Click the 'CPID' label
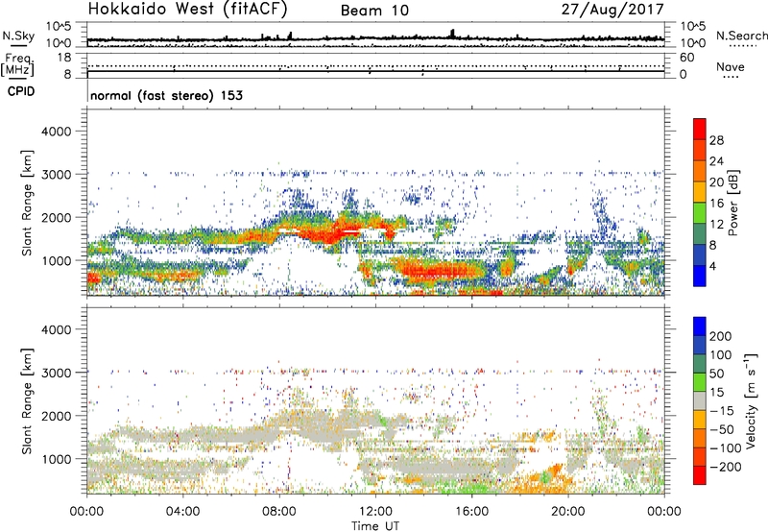 click(x=21, y=91)
